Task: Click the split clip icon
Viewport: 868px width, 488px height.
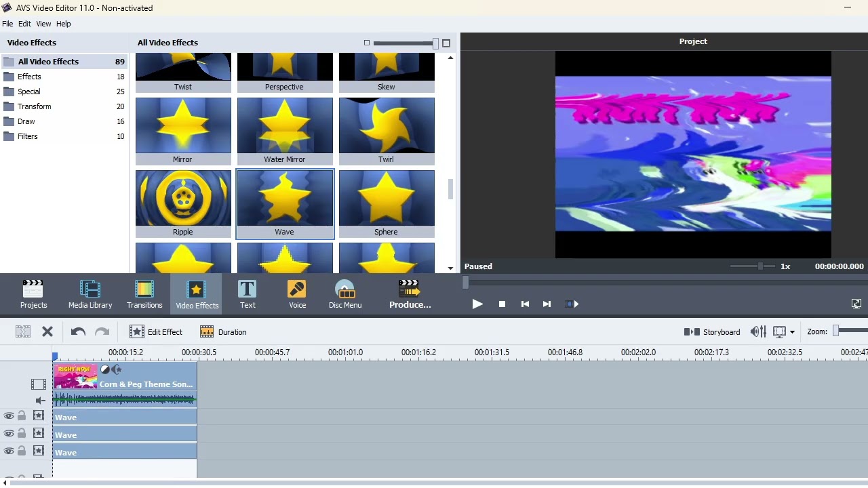Action: [23, 331]
